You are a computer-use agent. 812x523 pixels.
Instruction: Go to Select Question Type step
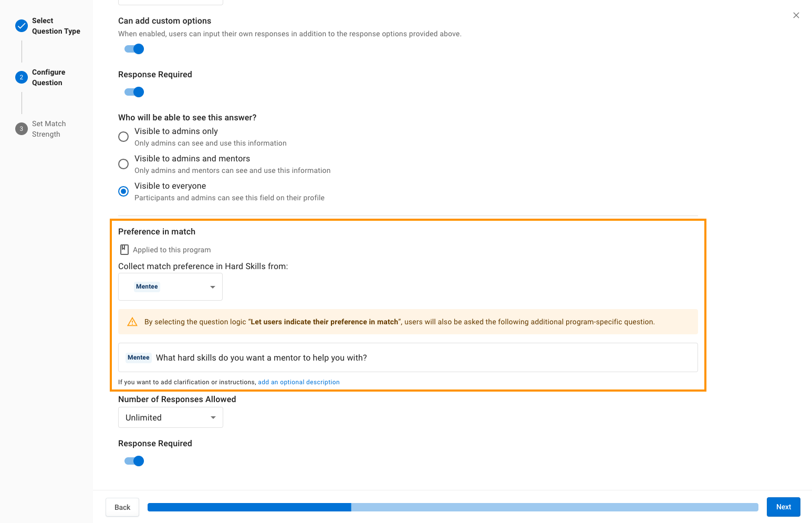56,26
